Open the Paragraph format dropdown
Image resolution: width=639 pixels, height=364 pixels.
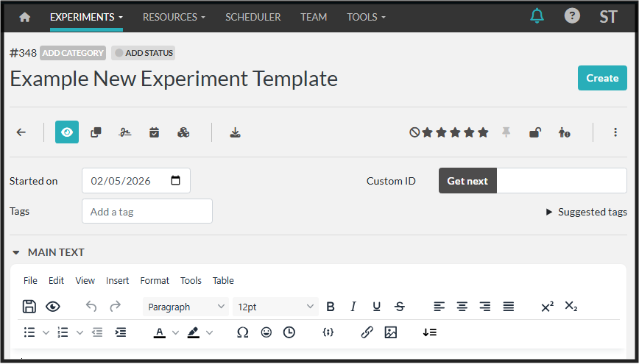coord(186,307)
